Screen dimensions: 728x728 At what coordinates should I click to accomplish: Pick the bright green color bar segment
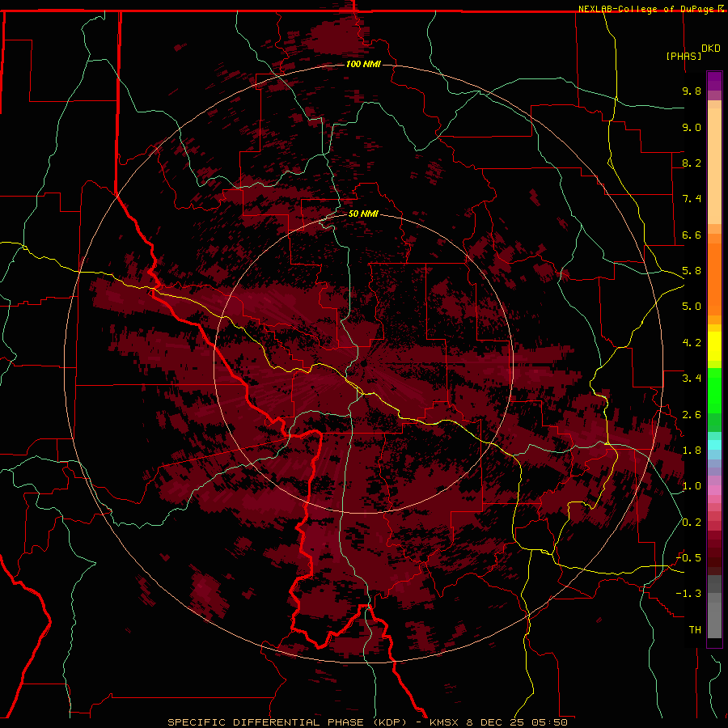tap(714, 392)
